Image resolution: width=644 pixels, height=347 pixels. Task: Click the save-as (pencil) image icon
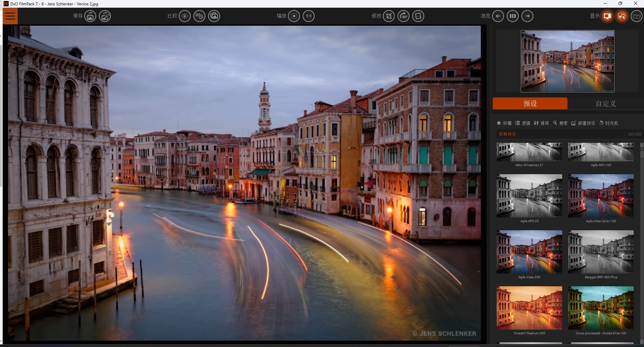[105, 16]
